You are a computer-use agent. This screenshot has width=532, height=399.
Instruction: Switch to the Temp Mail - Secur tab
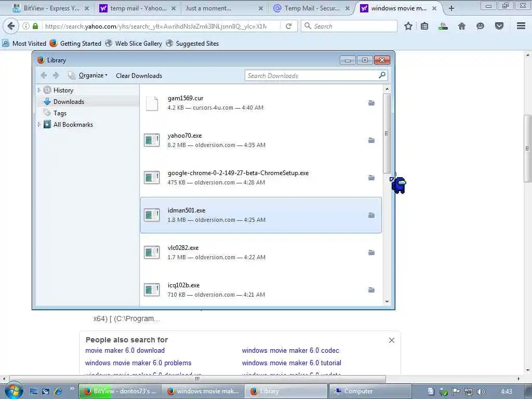tap(312, 8)
